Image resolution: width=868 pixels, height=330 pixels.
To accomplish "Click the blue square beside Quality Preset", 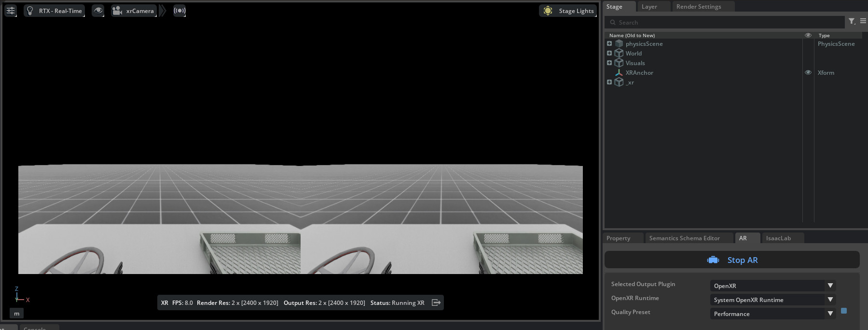I will (844, 311).
